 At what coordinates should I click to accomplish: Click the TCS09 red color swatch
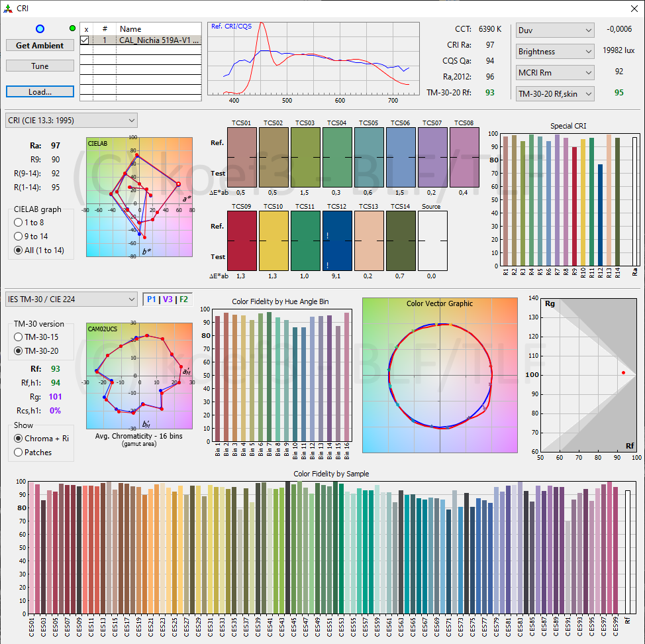point(240,241)
